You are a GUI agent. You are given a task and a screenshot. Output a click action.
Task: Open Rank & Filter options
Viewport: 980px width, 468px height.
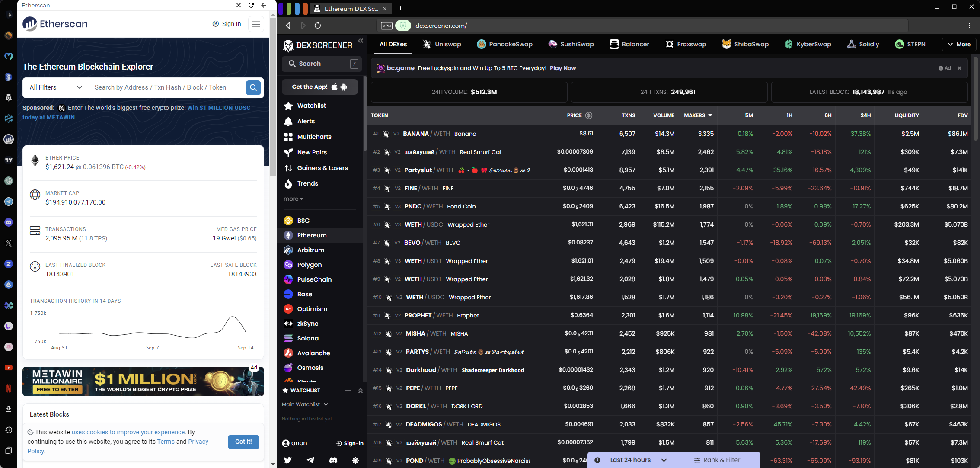click(717, 460)
